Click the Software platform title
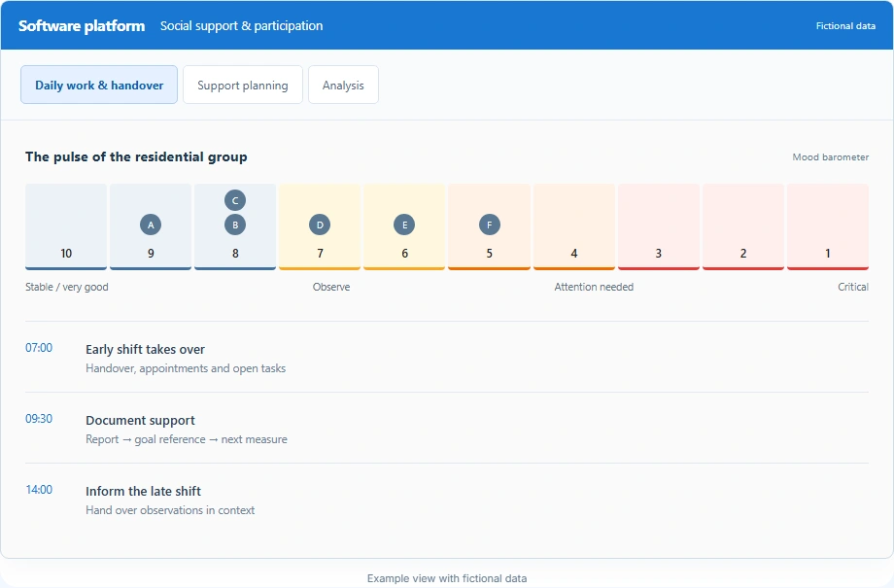The height and width of the screenshot is (588, 894). point(82,26)
